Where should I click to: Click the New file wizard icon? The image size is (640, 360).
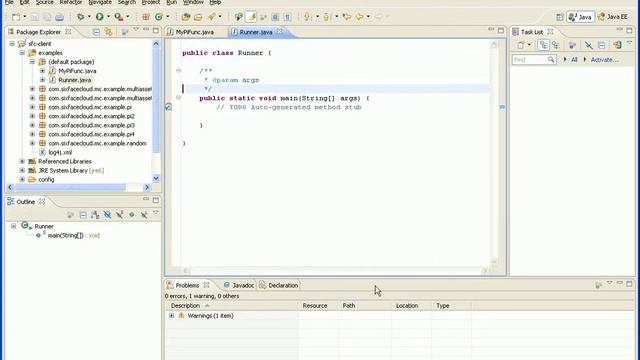click(x=16, y=17)
